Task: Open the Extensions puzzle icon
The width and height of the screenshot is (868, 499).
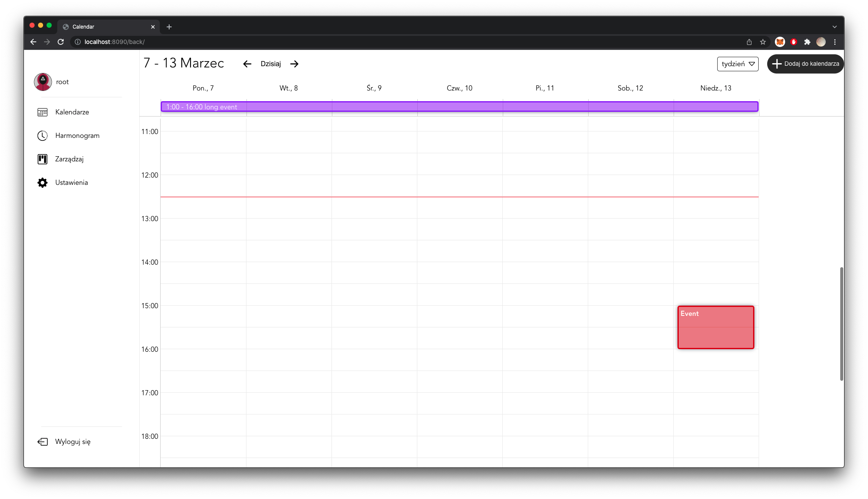Action: (x=807, y=42)
